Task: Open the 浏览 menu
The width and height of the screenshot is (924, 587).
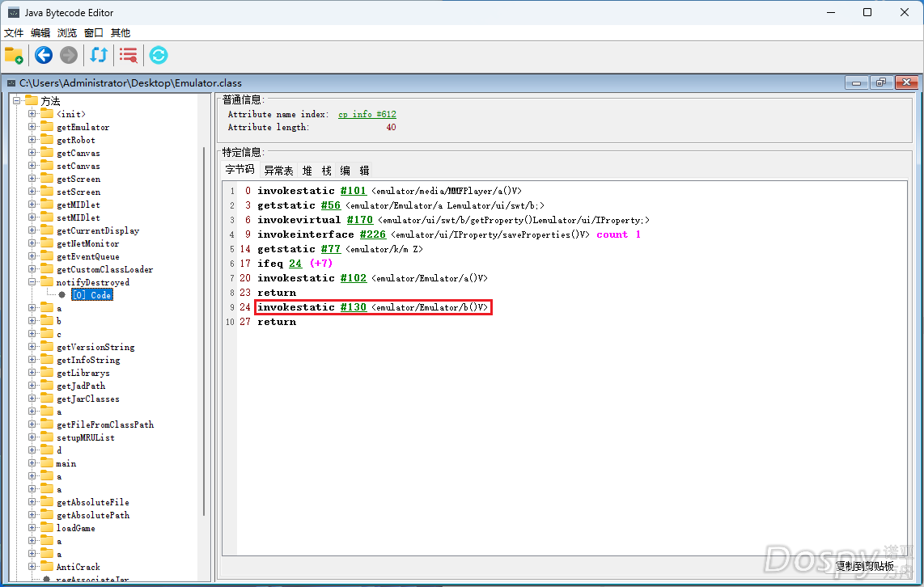Action: (x=67, y=33)
